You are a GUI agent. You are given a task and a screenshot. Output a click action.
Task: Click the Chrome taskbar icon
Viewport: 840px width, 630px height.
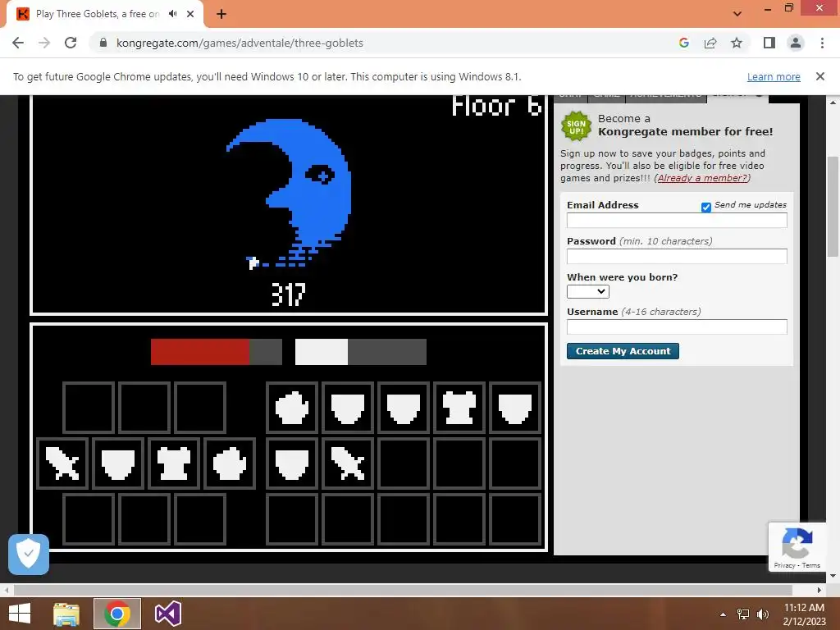(116, 614)
